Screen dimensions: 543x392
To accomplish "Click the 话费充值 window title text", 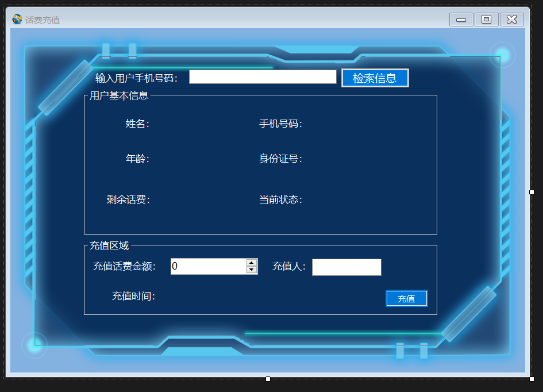I will [x=43, y=20].
